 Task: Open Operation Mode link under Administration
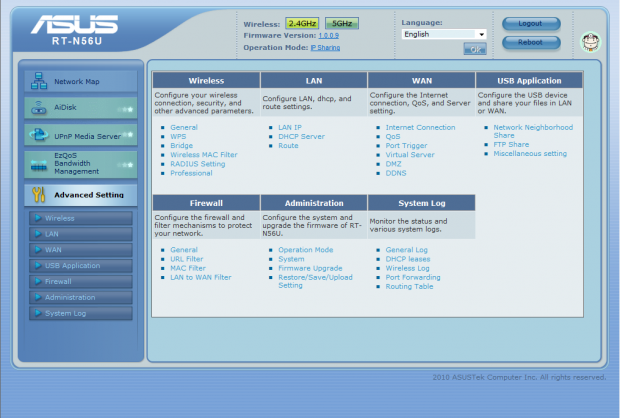pyautogui.click(x=306, y=250)
